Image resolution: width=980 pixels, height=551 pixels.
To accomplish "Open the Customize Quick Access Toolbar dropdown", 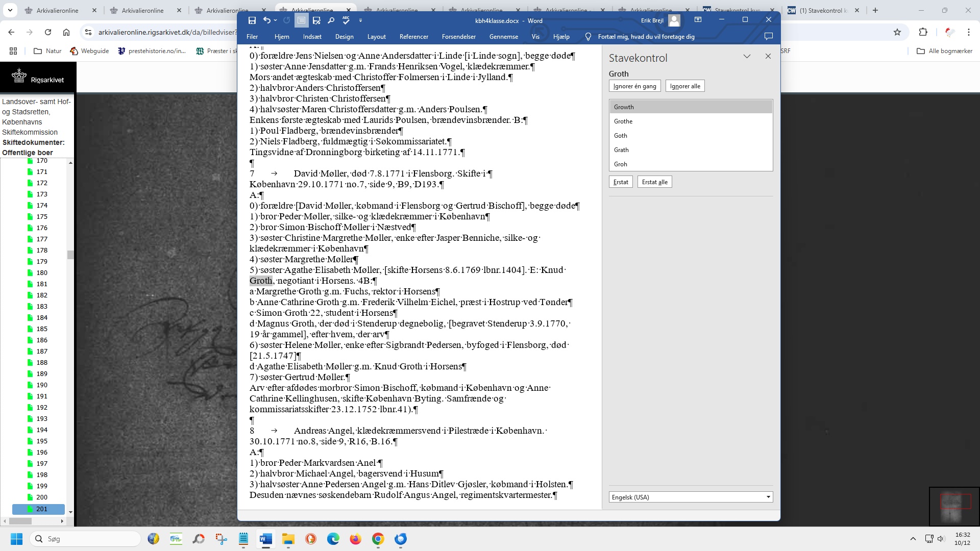I will 360,20.
